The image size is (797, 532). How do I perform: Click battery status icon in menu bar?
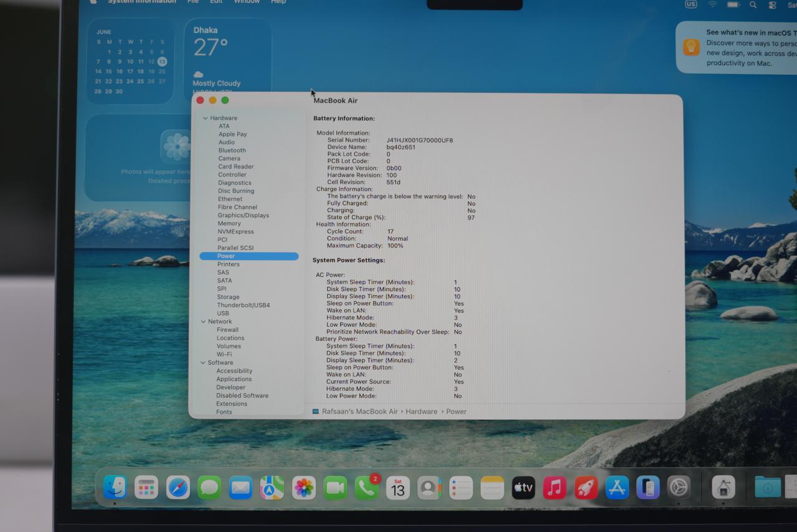point(733,4)
